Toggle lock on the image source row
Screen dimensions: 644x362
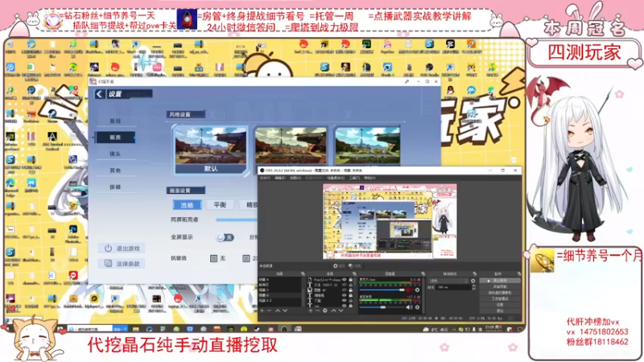(350, 290)
